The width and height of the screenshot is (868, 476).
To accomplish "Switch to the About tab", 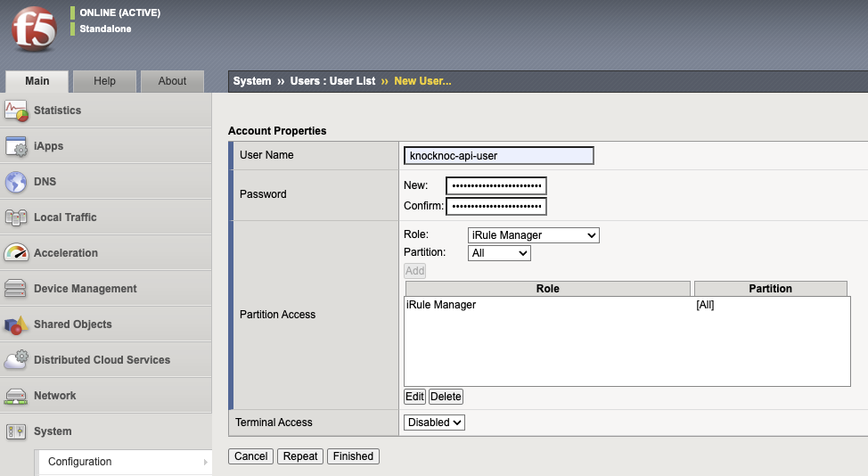I will (x=172, y=81).
